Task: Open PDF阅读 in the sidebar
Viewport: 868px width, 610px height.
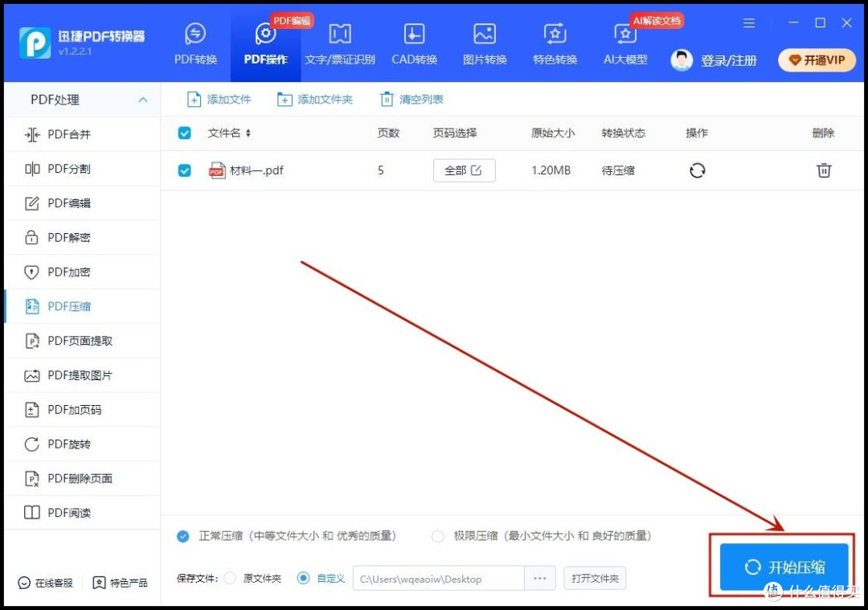Action: [82, 513]
